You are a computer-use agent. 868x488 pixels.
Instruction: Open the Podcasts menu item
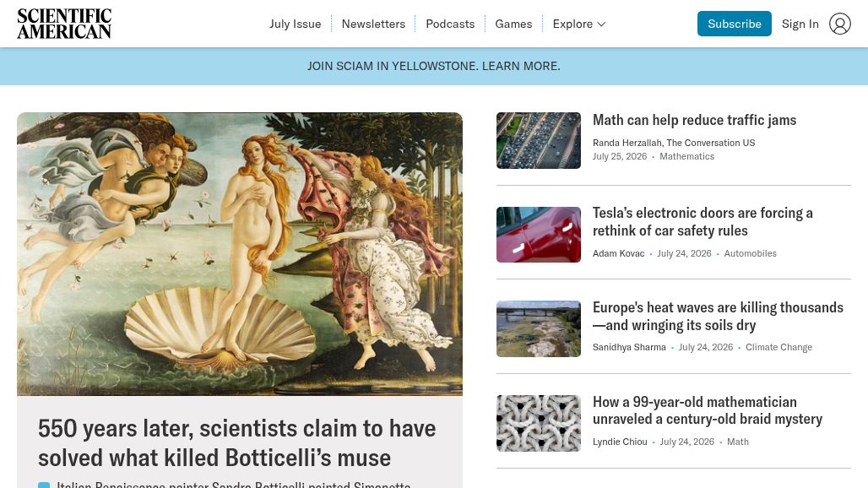tap(450, 24)
